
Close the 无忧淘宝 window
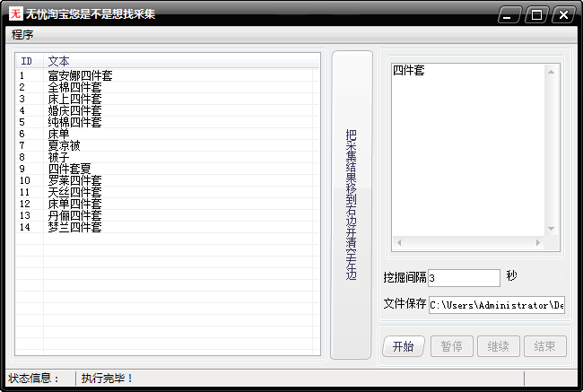pyautogui.click(x=563, y=15)
